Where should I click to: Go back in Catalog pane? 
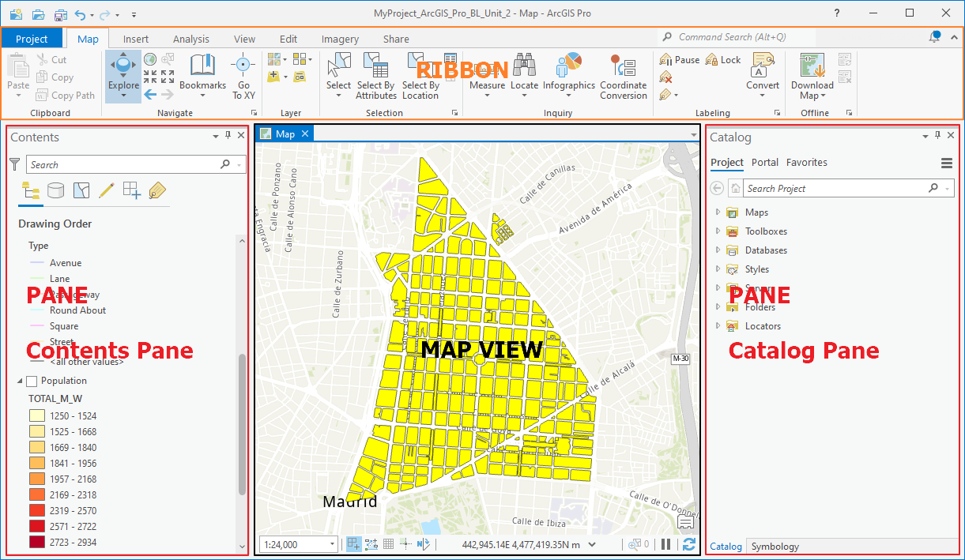coord(717,189)
